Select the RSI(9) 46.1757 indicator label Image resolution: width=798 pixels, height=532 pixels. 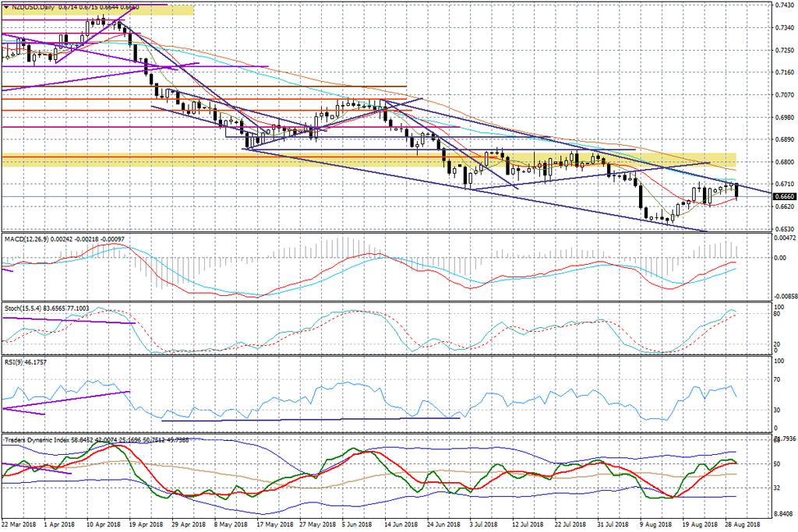[x=26, y=362]
